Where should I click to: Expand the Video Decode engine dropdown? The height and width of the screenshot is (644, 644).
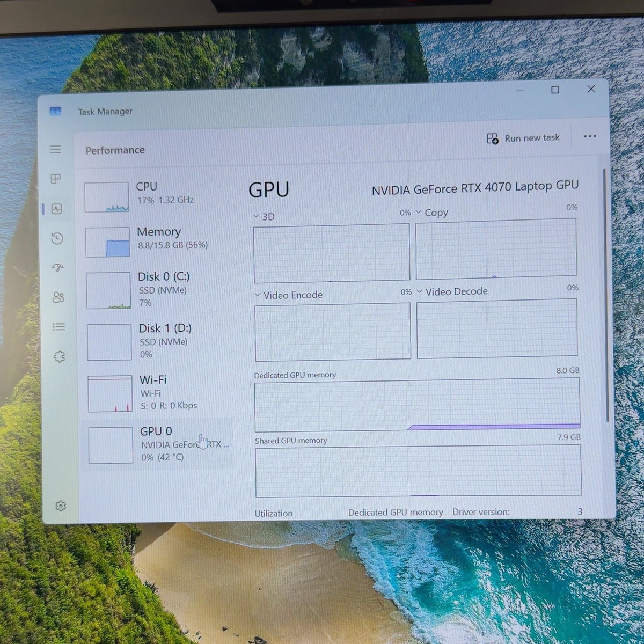452,291
